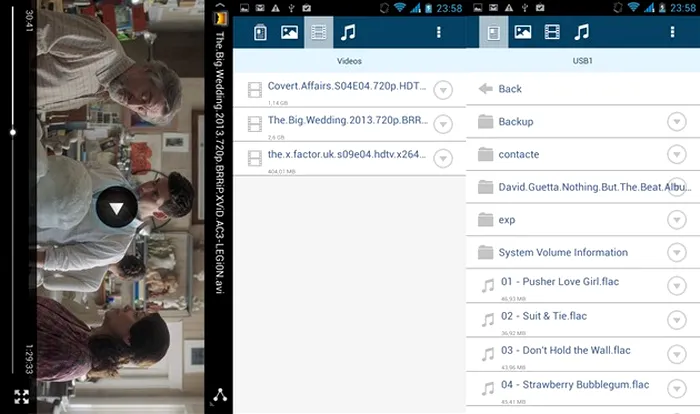Switch to music tab in Videos panel
The image size is (700, 414).
pos(347,32)
